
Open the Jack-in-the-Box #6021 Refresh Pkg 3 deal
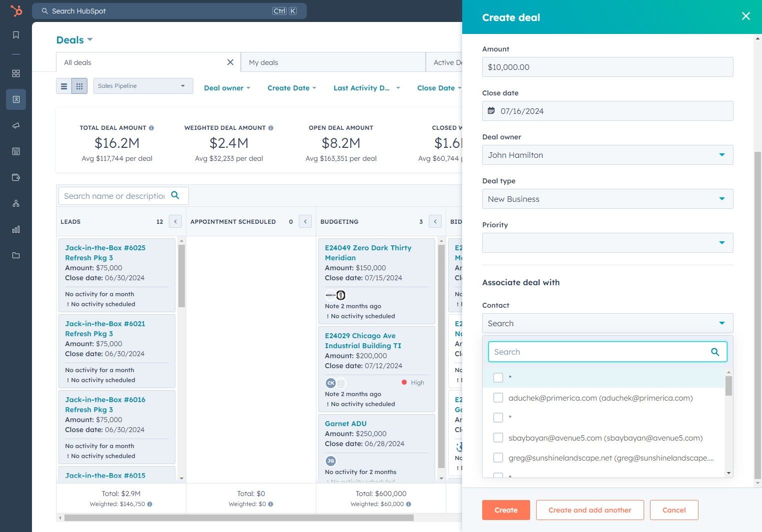[x=105, y=329]
